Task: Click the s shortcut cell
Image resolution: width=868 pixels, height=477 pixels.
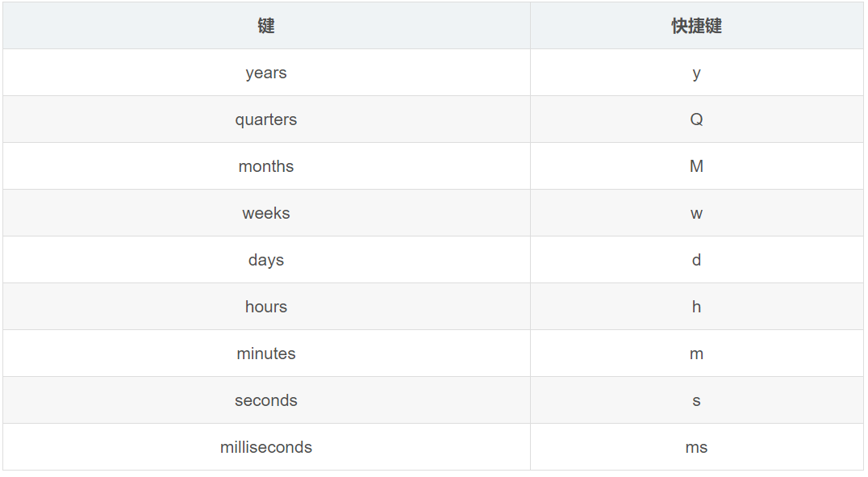Action: click(x=696, y=400)
